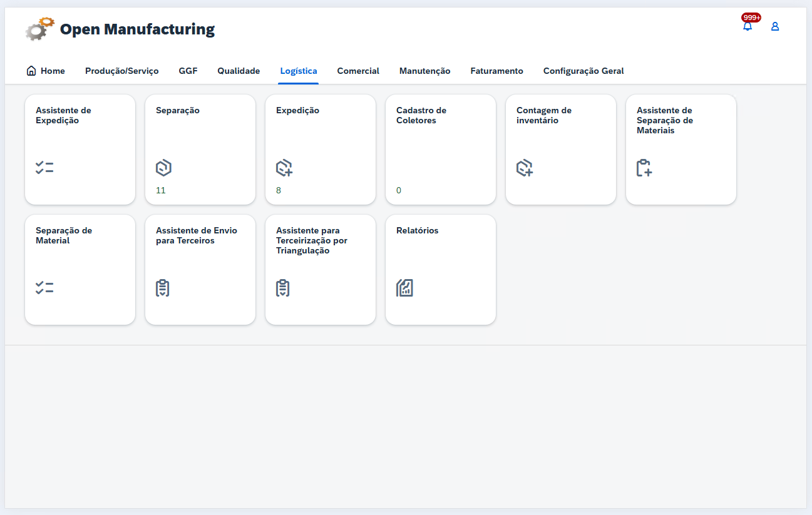This screenshot has width=812, height=515.
Task: Click the chart icon in Relatórios tile
Action: (x=404, y=288)
